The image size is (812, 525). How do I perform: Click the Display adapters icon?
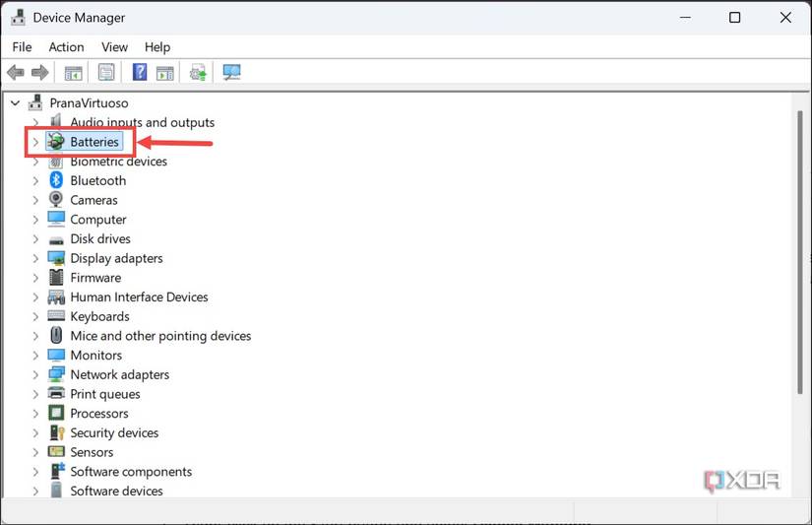point(56,258)
